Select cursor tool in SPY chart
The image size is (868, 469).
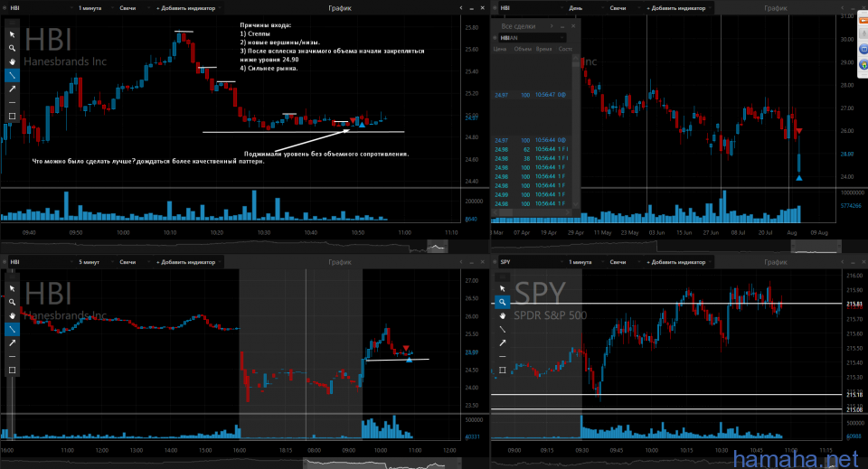click(x=502, y=288)
